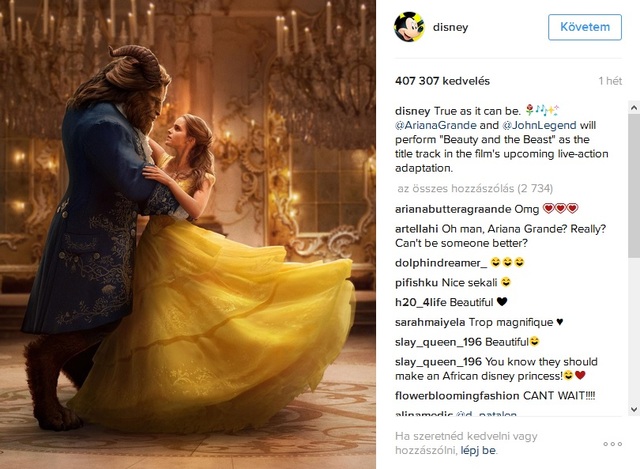Click the Beauty and the Beast photo

188,234
